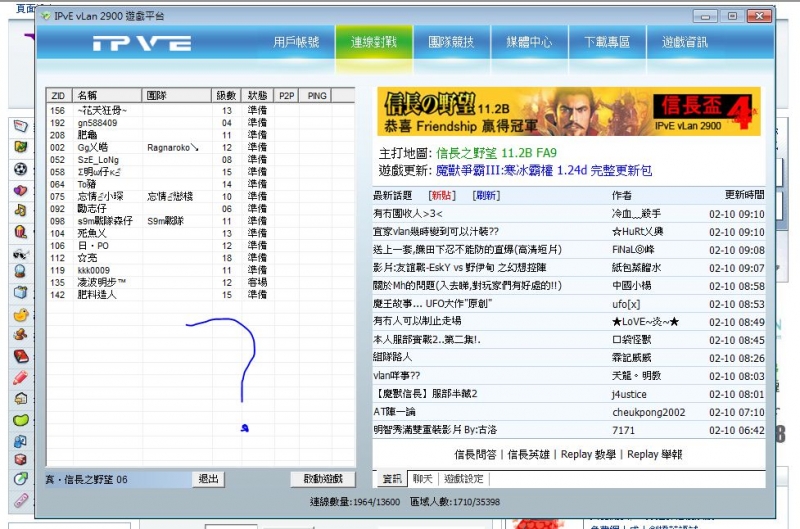This screenshot has width=800, height=529.
Task: Select the 遊戲資訊 top tab
Action: tap(685, 42)
